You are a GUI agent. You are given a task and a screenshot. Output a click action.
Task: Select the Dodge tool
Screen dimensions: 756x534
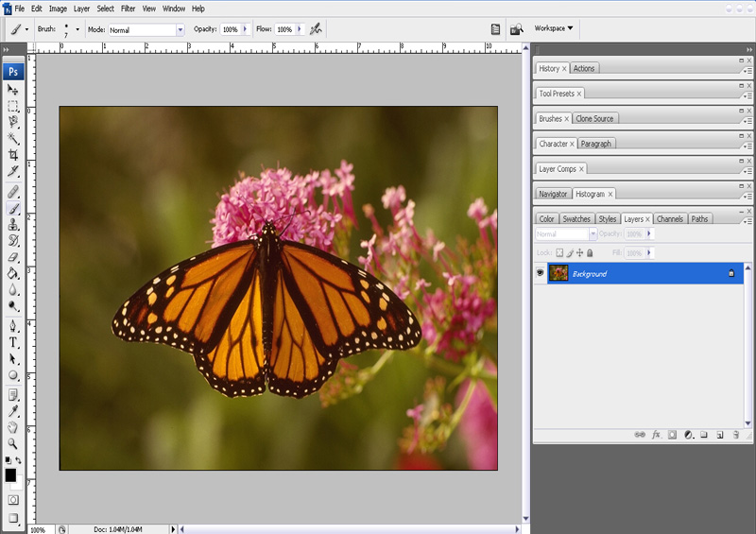click(x=13, y=306)
